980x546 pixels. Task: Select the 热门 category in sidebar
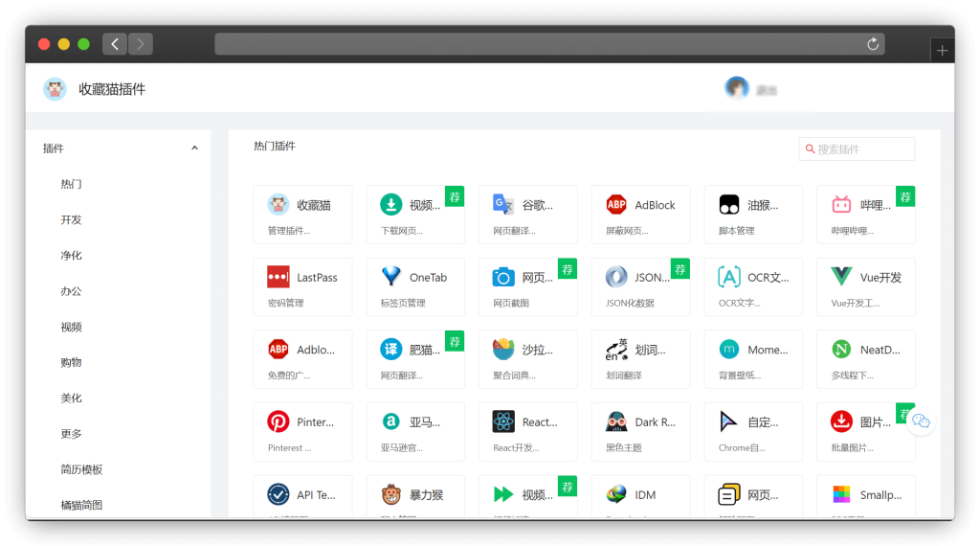(x=71, y=184)
